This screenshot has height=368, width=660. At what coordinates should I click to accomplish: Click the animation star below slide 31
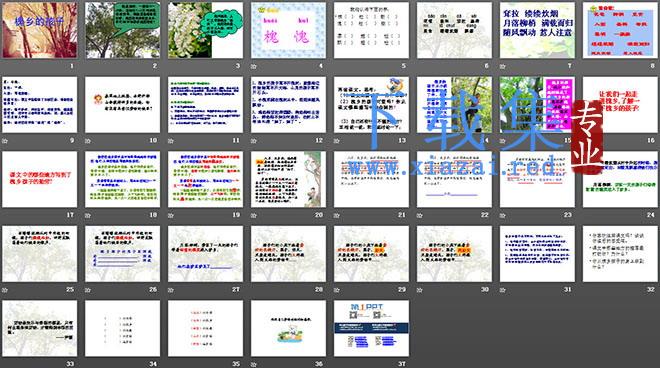pyautogui.click(x=502, y=290)
